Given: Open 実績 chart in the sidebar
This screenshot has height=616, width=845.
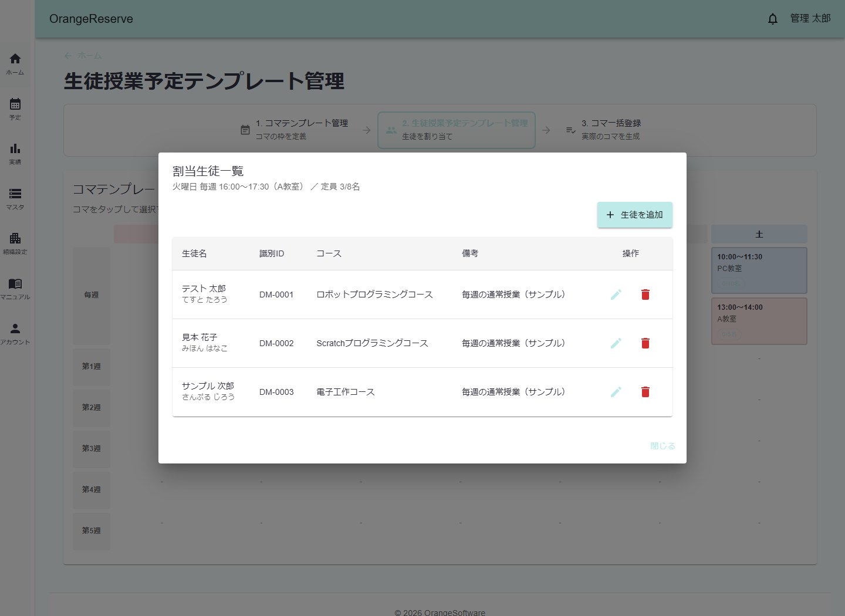Looking at the screenshot, I should click(15, 154).
